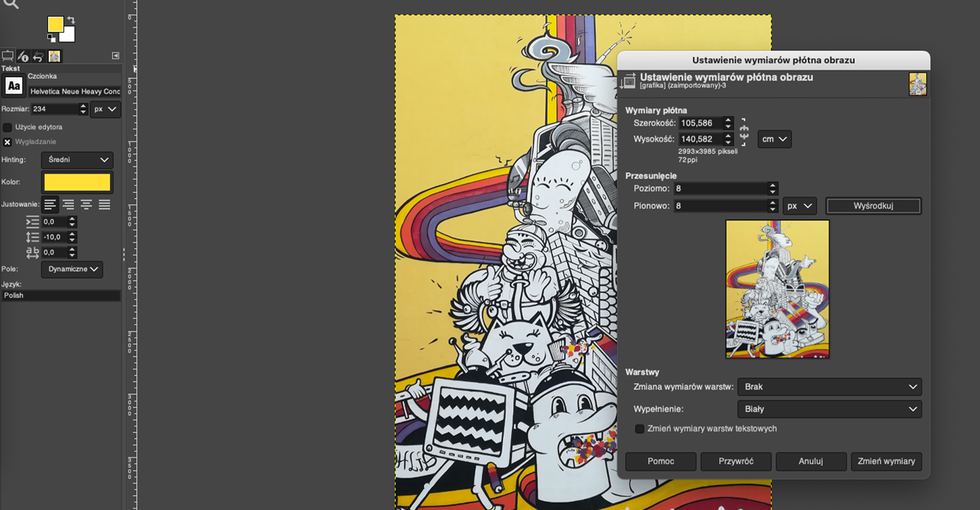The image size is (980, 510).
Task: Click the Wyśrodkuj center button
Action: tap(873, 206)
